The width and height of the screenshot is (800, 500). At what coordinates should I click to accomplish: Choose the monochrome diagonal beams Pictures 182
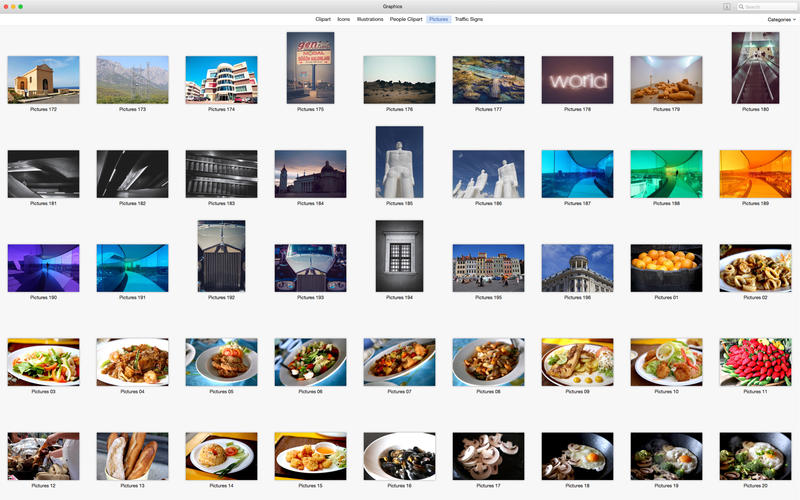[x=132, y=174]
